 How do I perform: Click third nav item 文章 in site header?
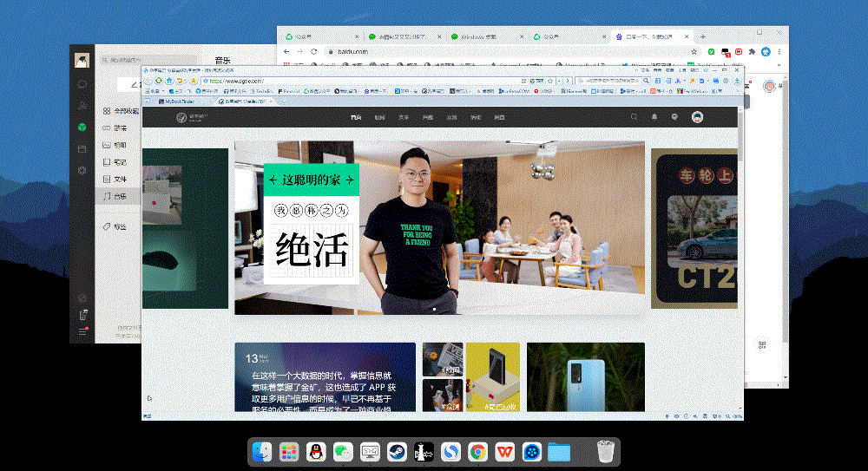coord(404,117)
